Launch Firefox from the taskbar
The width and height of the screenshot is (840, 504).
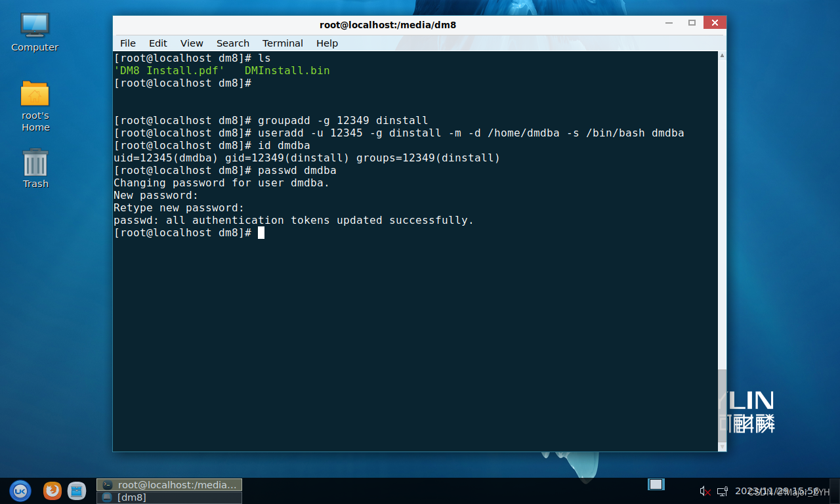[x=52, y=491]
